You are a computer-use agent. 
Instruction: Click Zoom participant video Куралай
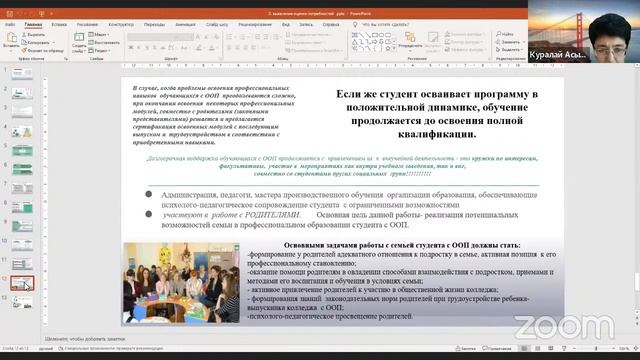(x=584, y=31)
